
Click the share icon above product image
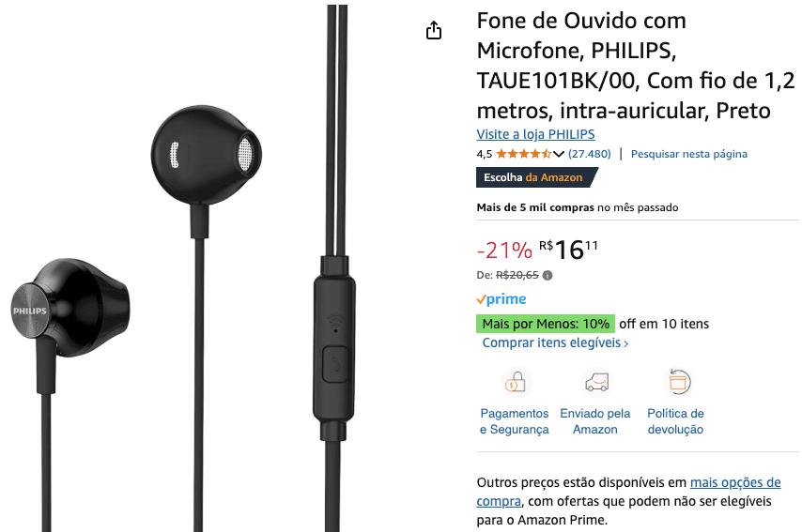[434, 30]
